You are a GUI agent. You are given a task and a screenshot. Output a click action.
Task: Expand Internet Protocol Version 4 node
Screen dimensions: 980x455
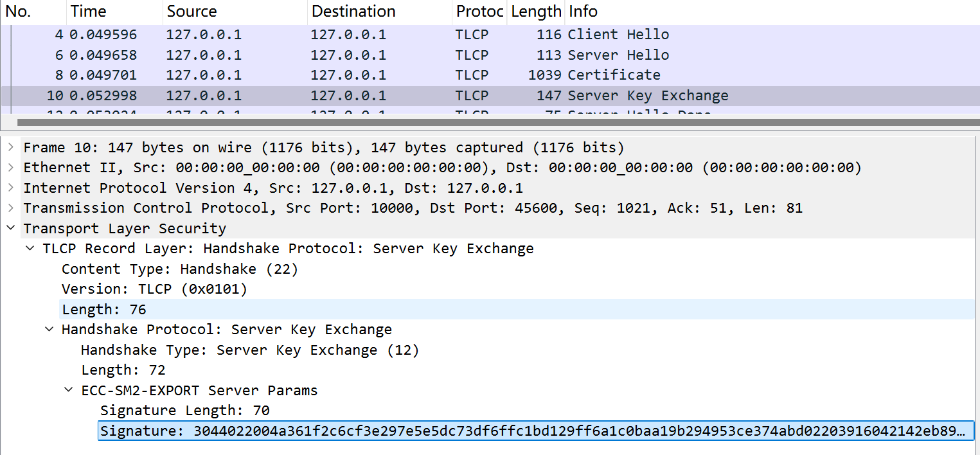coord(10,188)
